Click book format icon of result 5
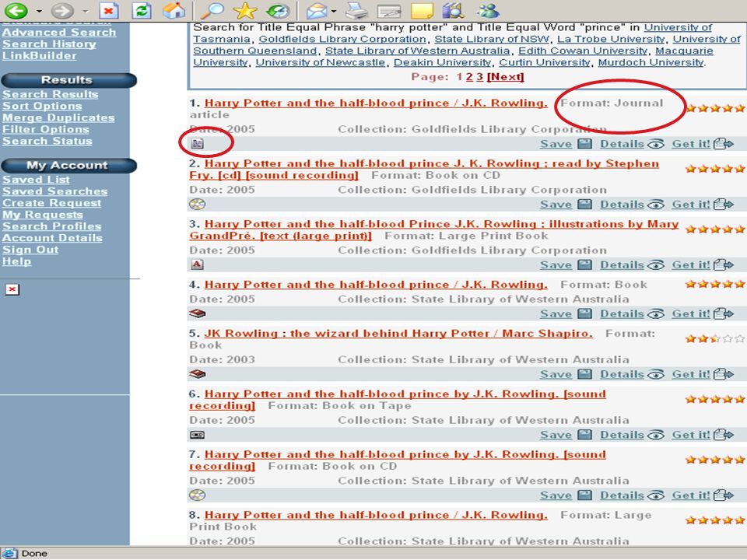Image resolution: width=747 pixels, height=560 pixels. (x=197, y=374)
